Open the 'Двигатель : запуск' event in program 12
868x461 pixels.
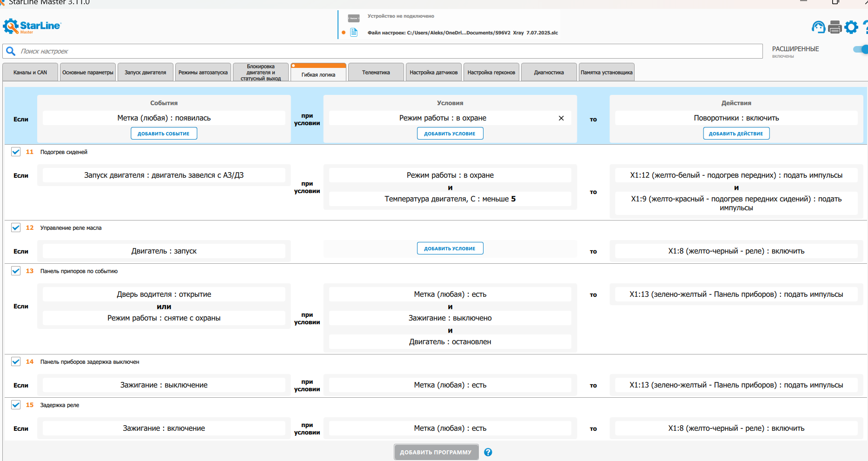[x=164, y=251]
